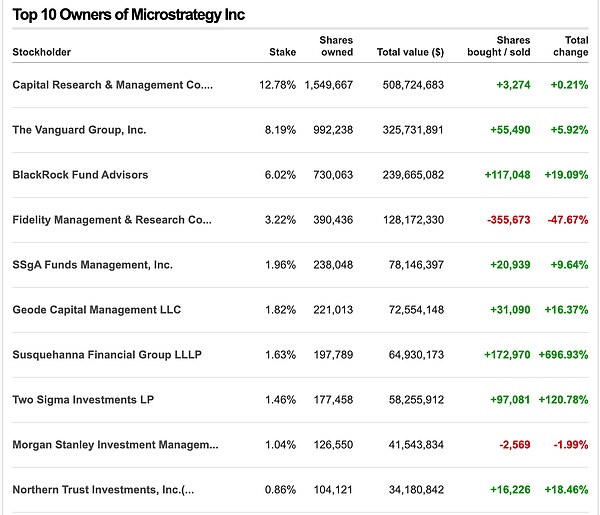Open SSgA Funds Management, Inc. entry
600x515 pixels.
(x=92, y=265)
